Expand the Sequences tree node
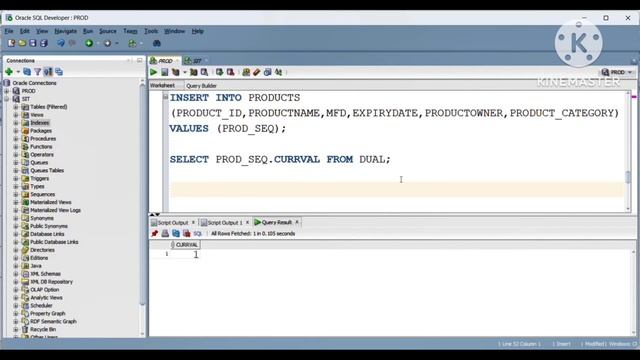The width and height of the screenshot is (640, 360). (x=16, y=194)
